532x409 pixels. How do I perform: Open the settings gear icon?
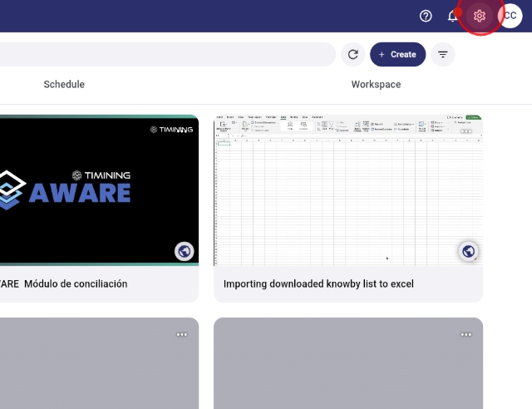[x=479, y=16]
